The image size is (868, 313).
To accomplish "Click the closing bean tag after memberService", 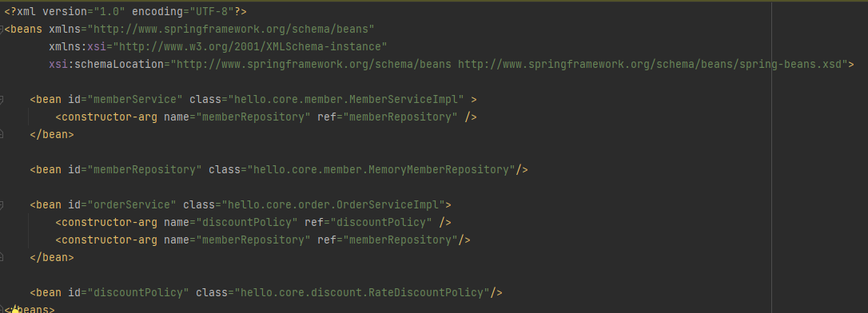I will (52, 134).
